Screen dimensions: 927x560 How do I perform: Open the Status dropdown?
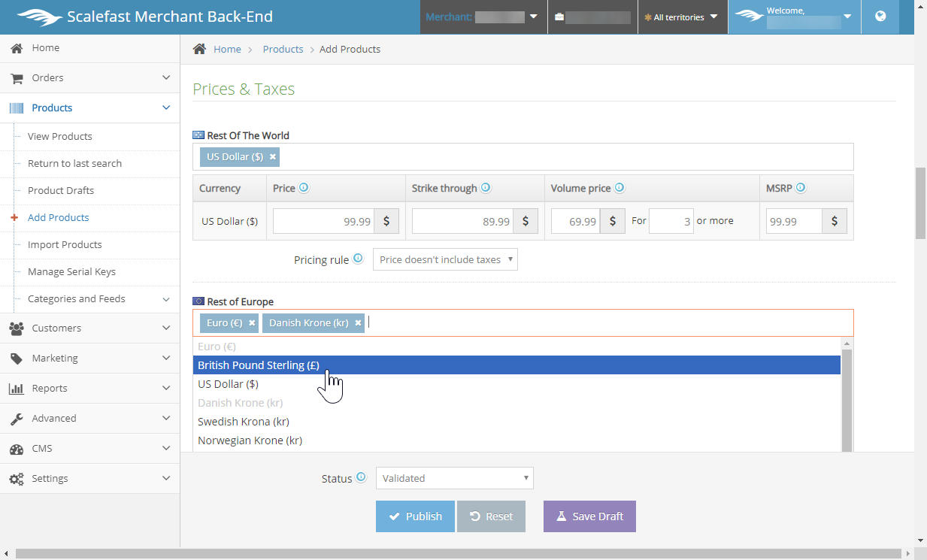click(x=454, y=478)
